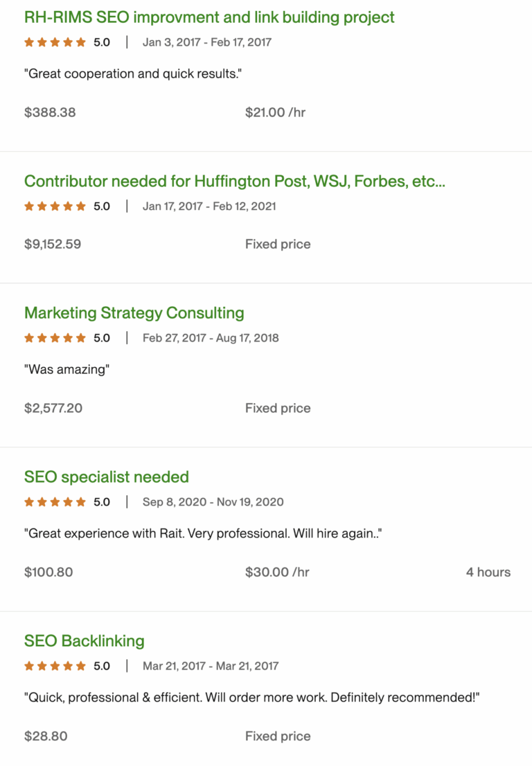Click star rating under SEO specialist needed
532x766 pixels.
pos(55,502)
